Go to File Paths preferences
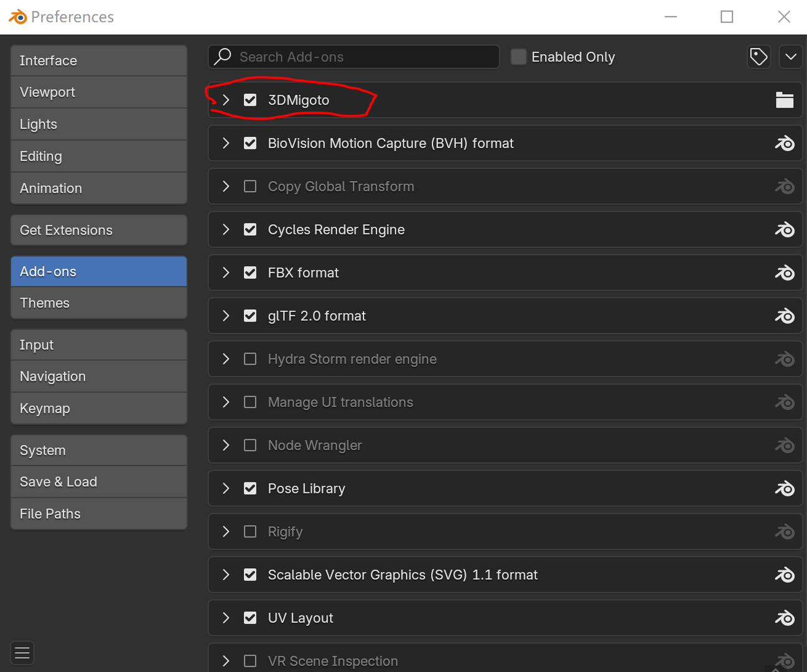807x672 pixels. (x=99, y=513)
